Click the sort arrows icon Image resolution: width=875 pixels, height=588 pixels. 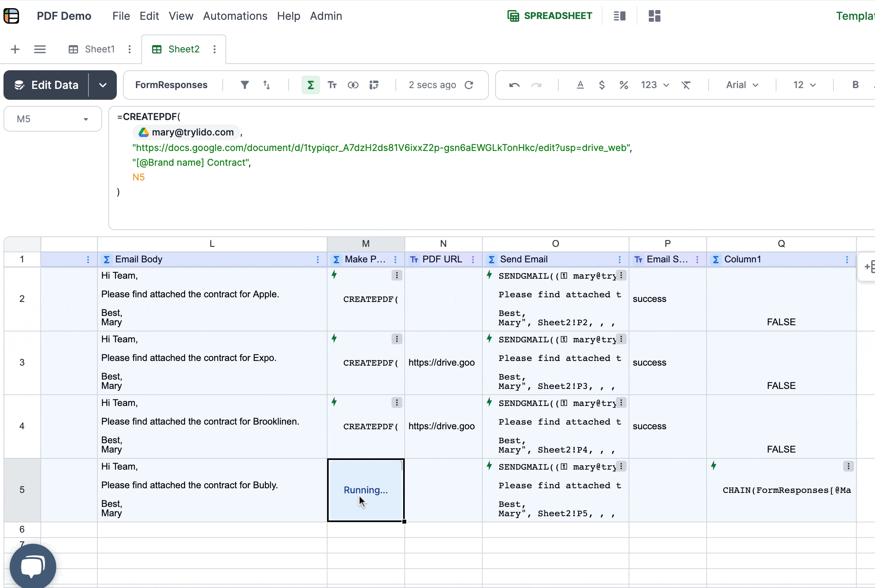coord(267,85)
